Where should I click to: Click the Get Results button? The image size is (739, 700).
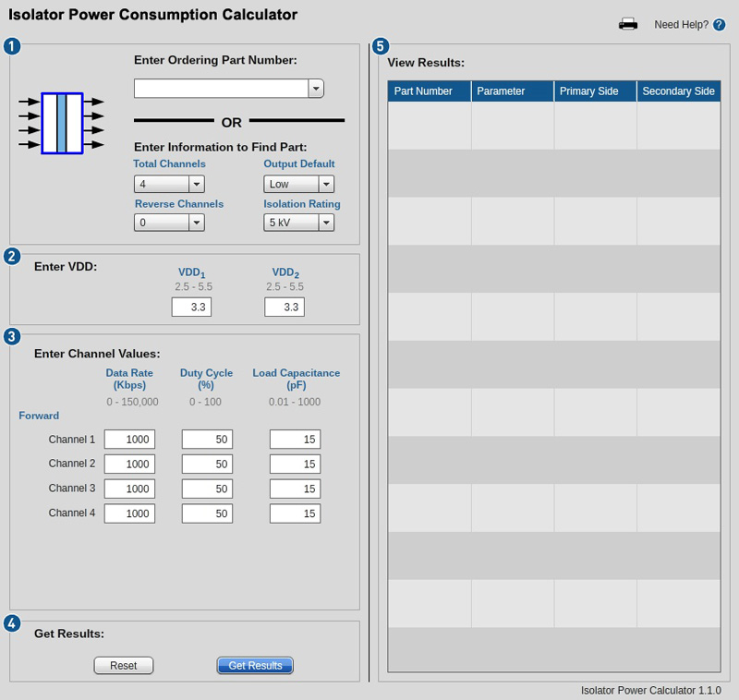pos(255,666)
